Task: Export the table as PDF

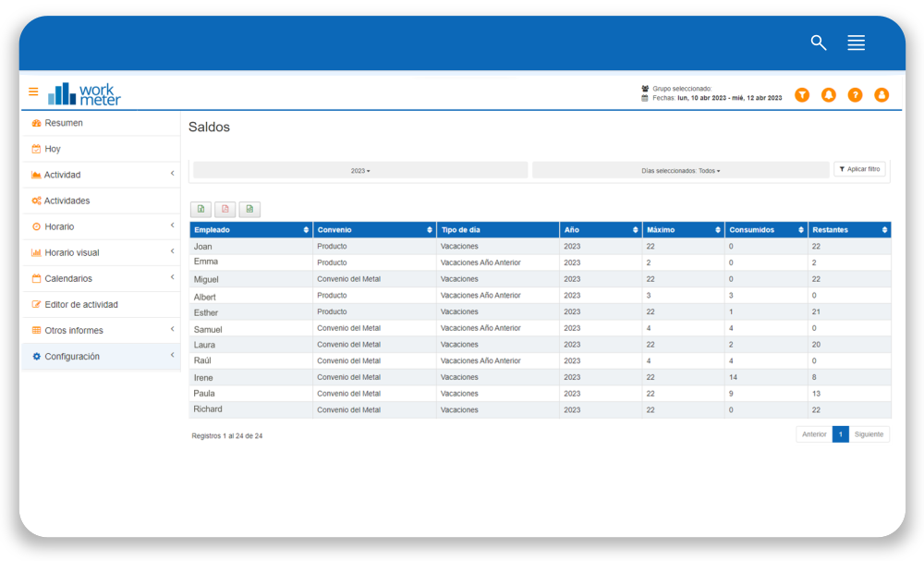Action: (225, 209)
